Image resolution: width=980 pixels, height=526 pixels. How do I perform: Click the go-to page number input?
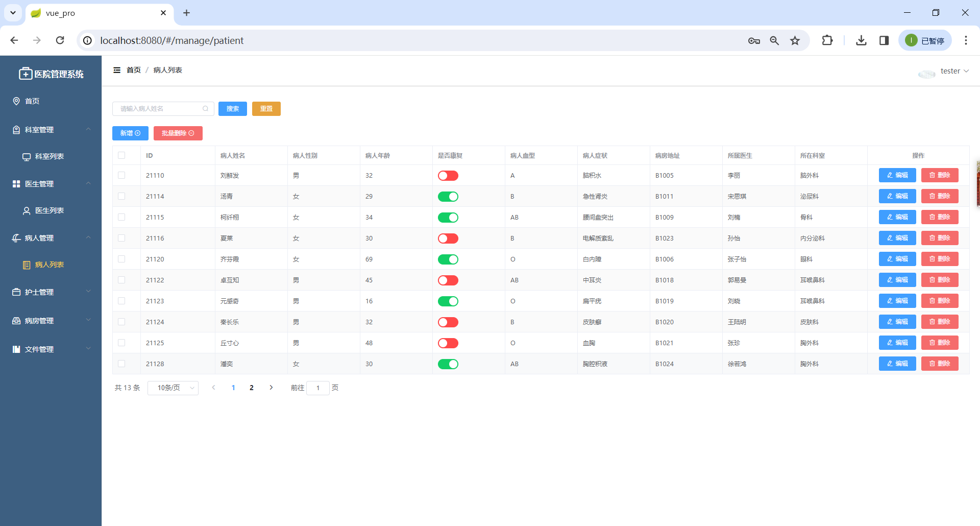(x=318, y=388)
